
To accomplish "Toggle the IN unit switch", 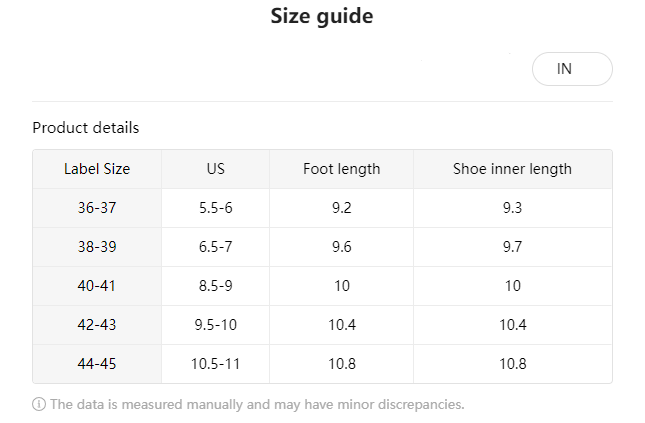I will pyautogui.click(x=571, y=69).
